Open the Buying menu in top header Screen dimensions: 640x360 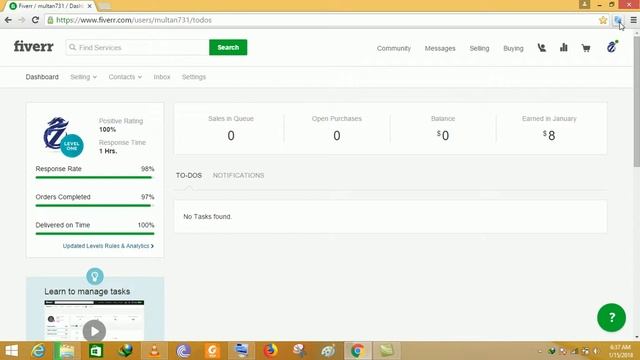pyautogui.click(x=513, y=48)
